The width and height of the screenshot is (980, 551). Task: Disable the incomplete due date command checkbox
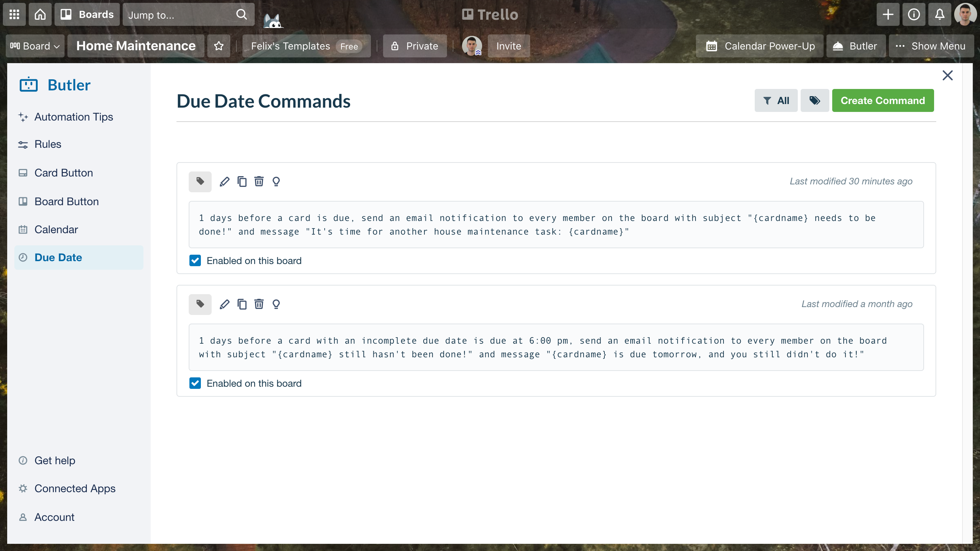tap(195, 383)
